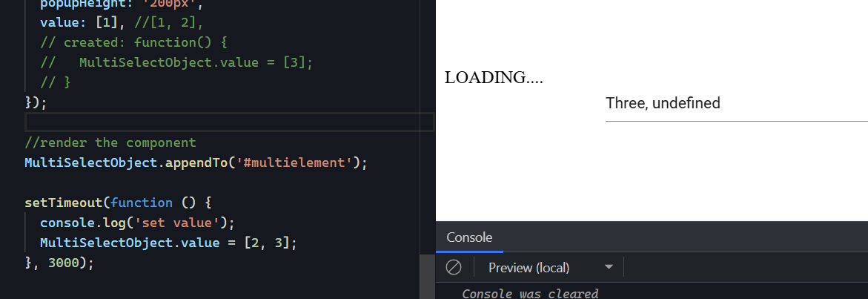Screen dimensions: 868x299
Task: Click the 'Console was cleared' message
Action: pos(529,293)
